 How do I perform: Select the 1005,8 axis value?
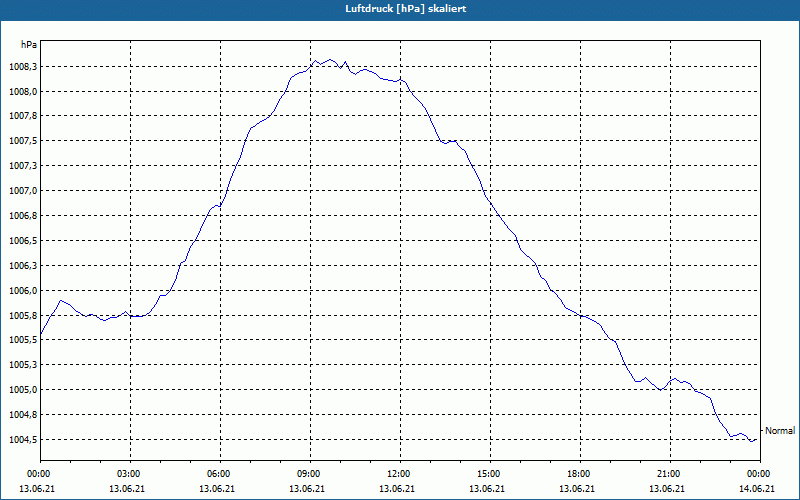pos(23,316)
